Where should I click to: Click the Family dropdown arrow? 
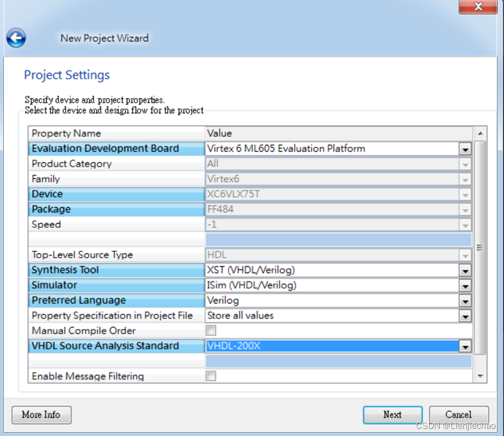[465, 179]
